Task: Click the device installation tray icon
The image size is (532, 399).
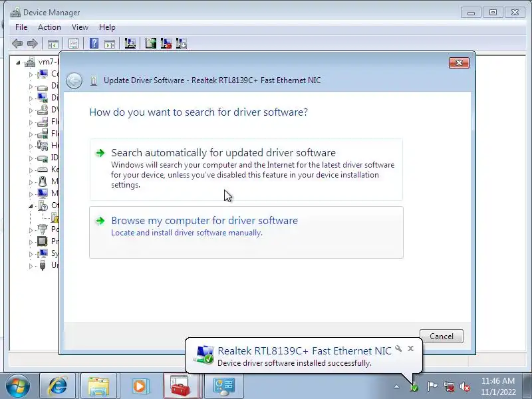Action: [414, 387]
